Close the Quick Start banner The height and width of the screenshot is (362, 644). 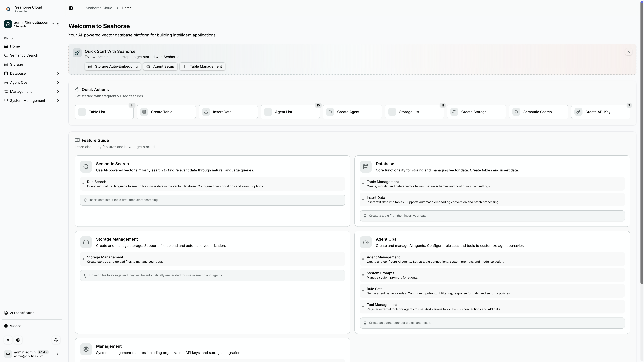click(x=629, y=52)
